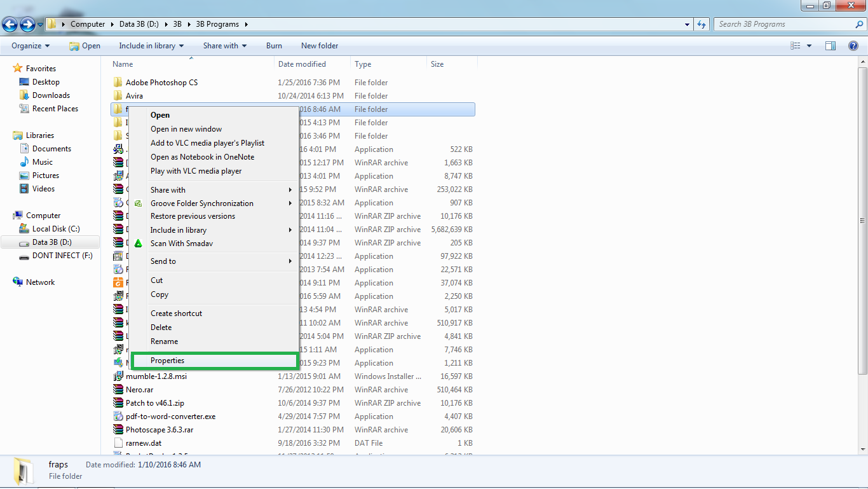Select Data 3B (D:) in navigation pane
Screen dimensions: 868x489
[x=50, y=242]
